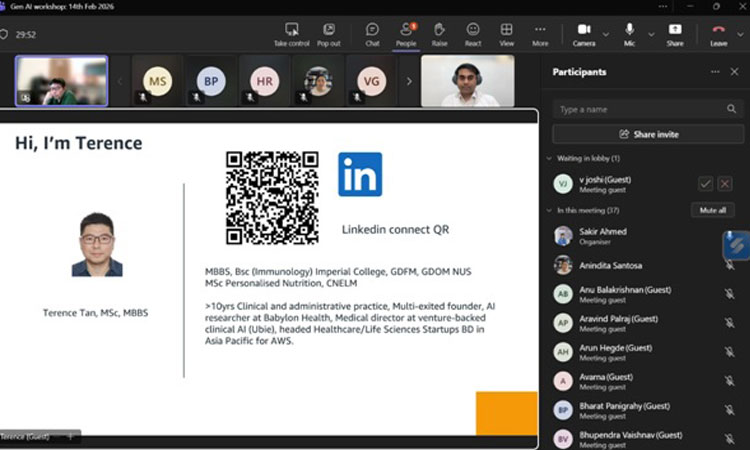The height and width of the screenshot is (450, 750).
Task: Open the Share content tray
Action: [675, 33]
